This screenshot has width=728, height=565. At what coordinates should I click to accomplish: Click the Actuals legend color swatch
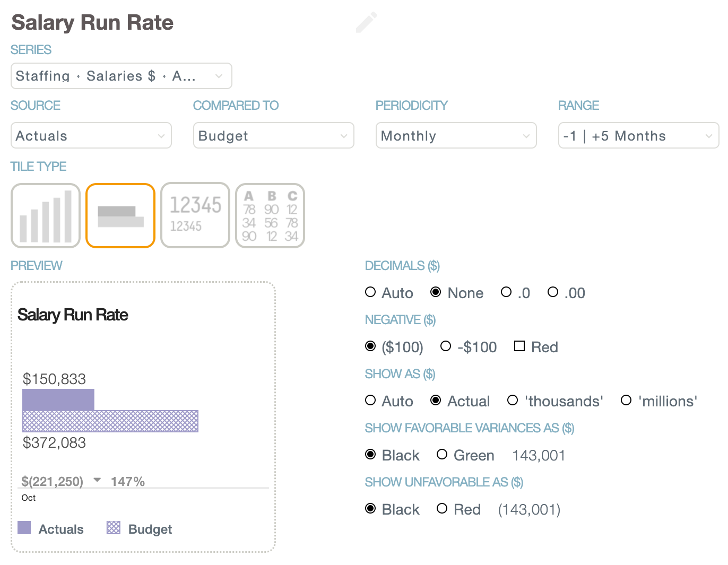tap(24, 527)
